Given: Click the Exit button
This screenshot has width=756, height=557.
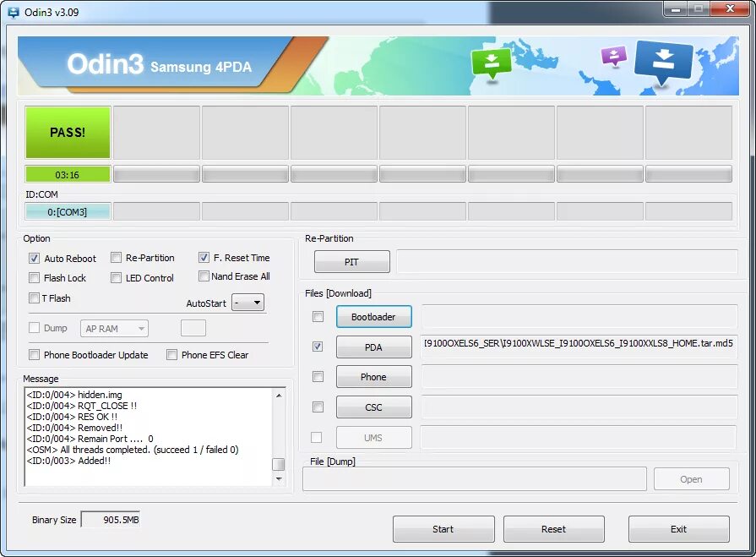Looking at the screenshot, I should [x=679, y=529].
